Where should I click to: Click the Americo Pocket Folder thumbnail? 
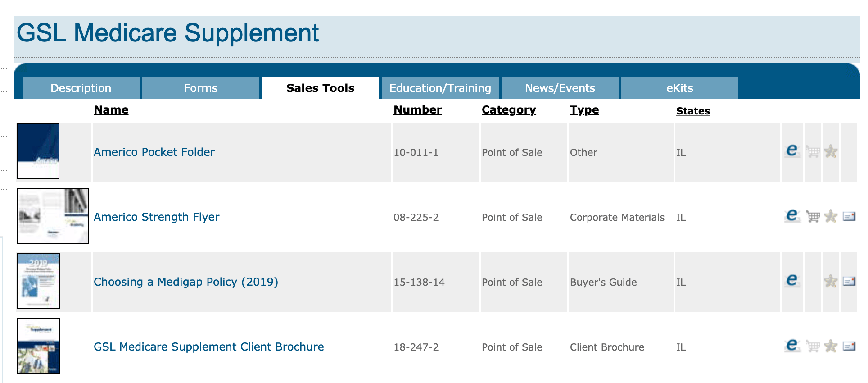[38, 151]
